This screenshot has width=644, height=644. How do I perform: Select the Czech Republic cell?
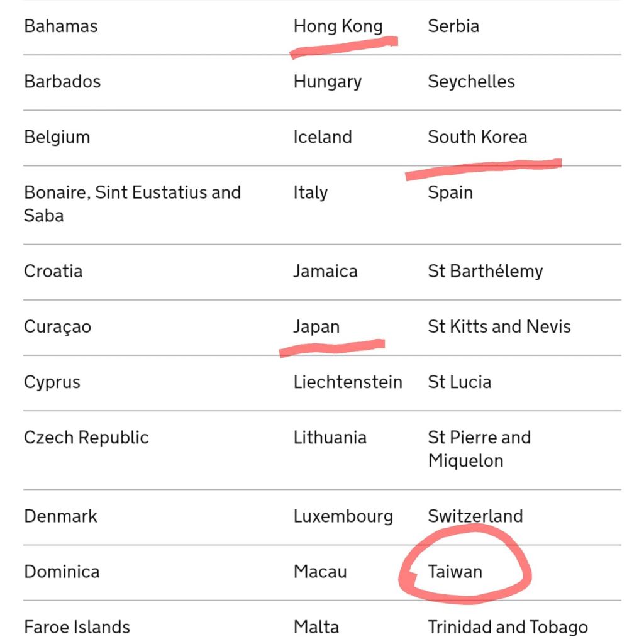point(86,438)
